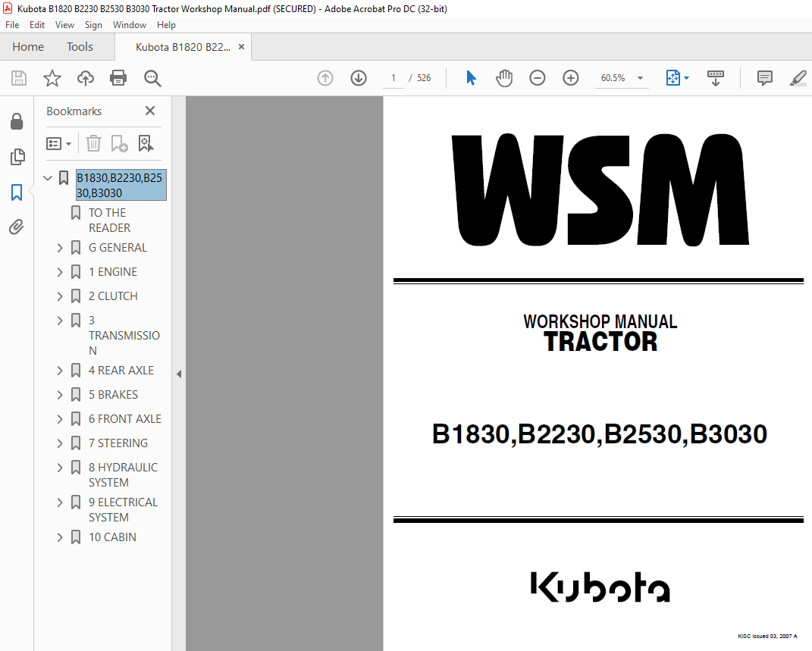812x651 pixels.
Task: Open fit page options dropdown arrow
Action: point(687,78)
